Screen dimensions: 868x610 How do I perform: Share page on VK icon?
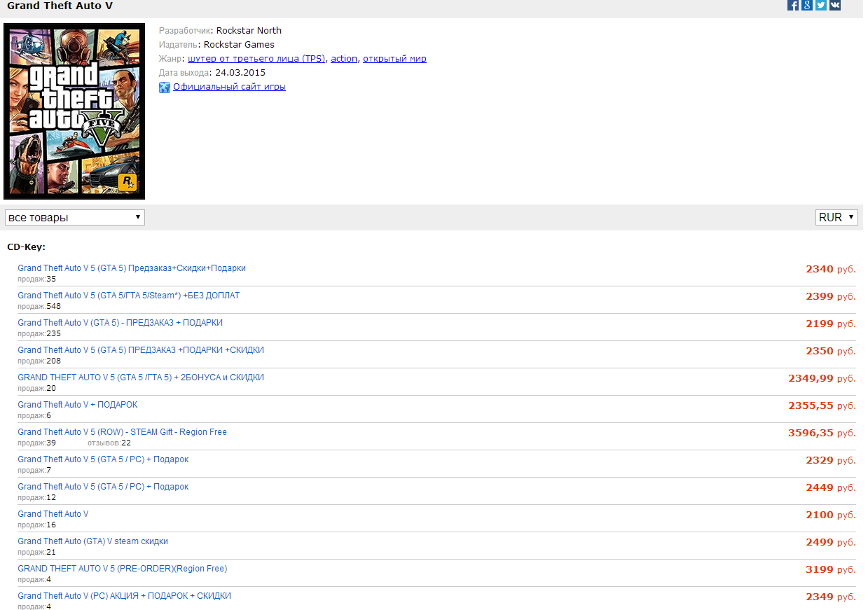point(835,5)
